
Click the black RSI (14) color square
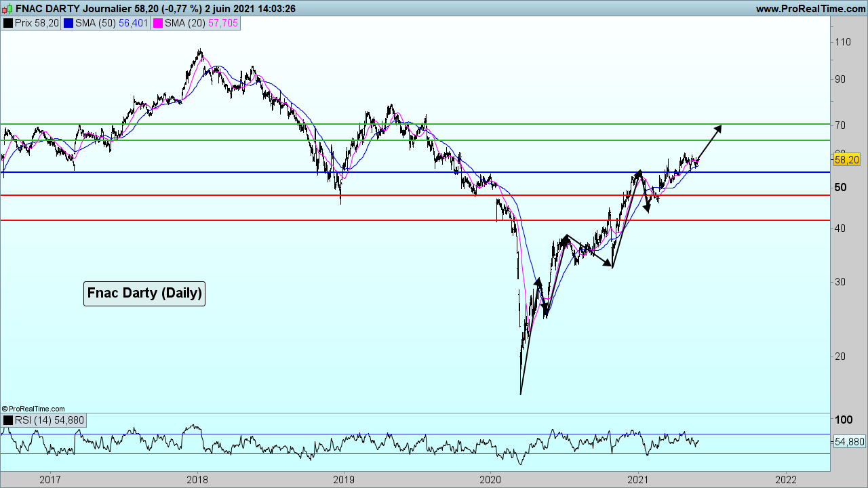pyautogui.click(x=8, y=420)
